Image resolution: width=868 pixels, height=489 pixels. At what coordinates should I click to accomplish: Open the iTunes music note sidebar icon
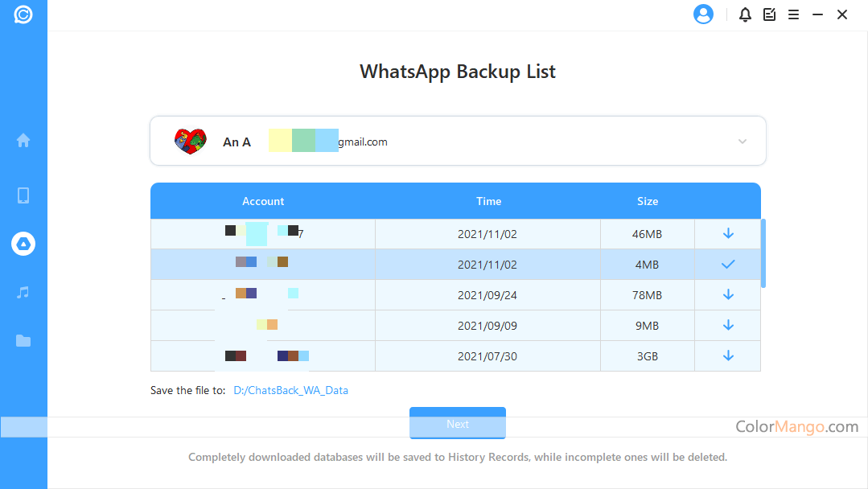[x=23, y=292]
